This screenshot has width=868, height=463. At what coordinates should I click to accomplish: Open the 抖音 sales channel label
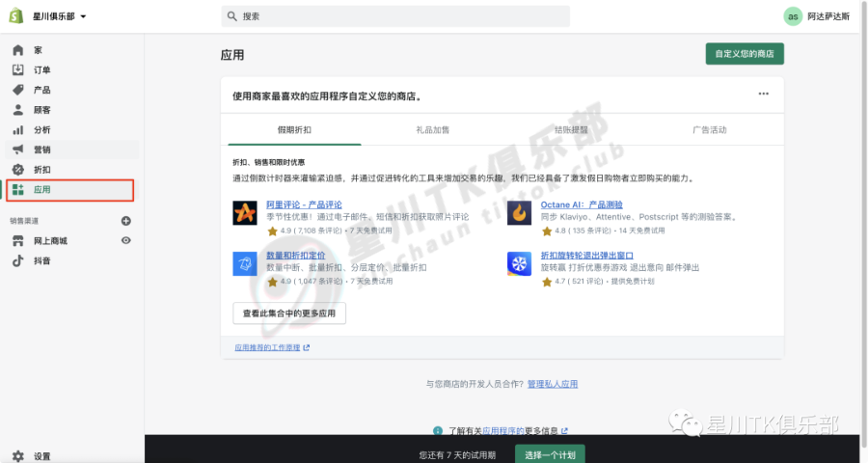pyautogui.click(x=42, y=260)
